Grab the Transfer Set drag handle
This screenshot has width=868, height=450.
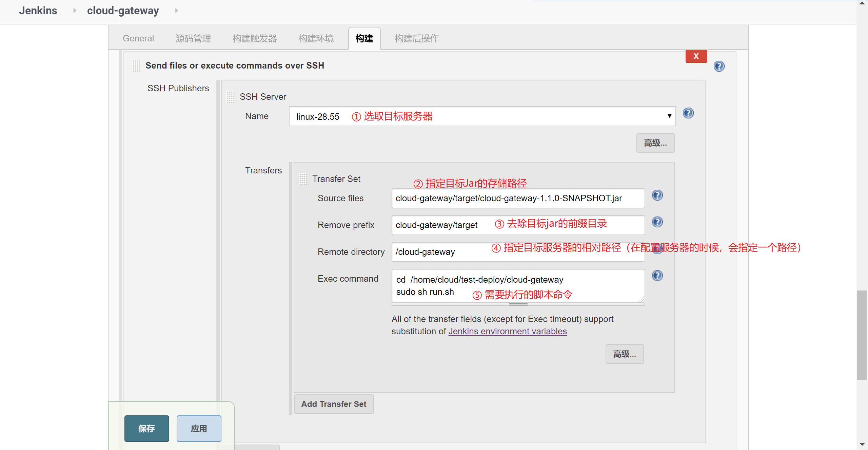click(303, 179)
